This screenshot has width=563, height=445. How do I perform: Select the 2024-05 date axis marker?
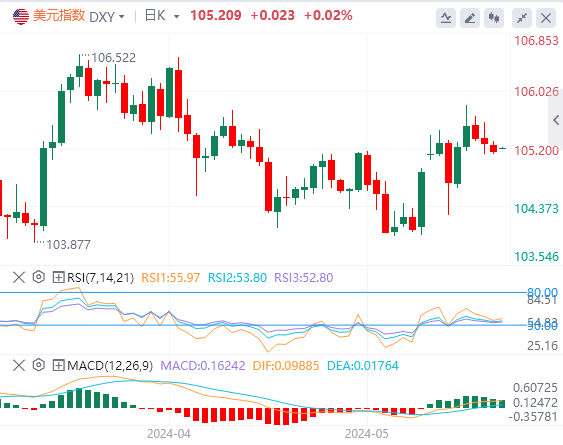click(x=367, y=434)
